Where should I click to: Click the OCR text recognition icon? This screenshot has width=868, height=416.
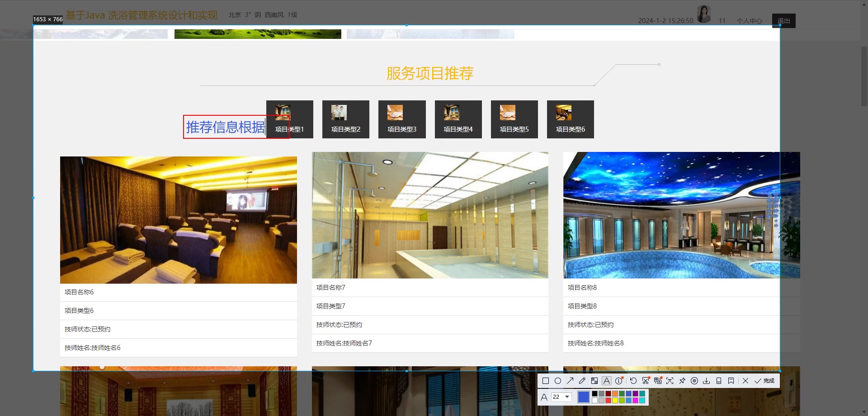tap(670, 381)
